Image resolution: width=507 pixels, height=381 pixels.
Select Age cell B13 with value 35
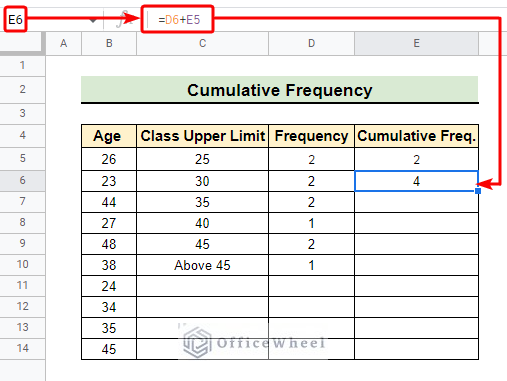coord(109,328)
